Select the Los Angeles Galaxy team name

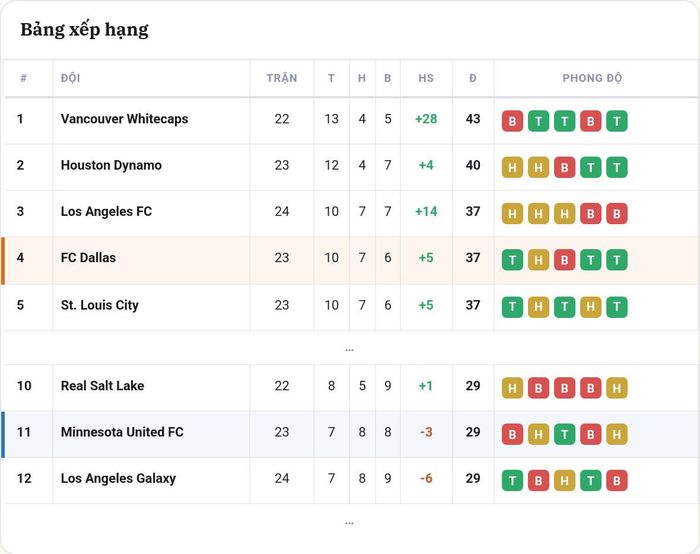pyautogui.click(x=118, y=479)
